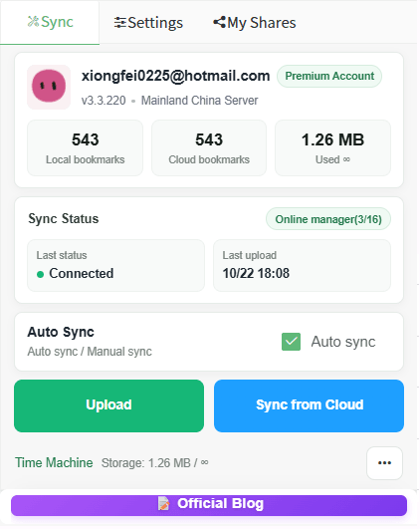
Task: Click the pink pig avatar image
Action: [x=49, y=87]
